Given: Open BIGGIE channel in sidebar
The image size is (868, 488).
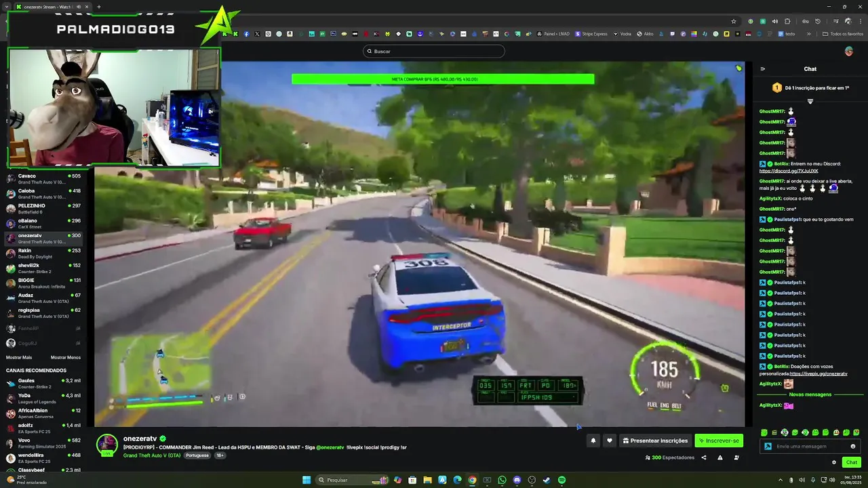Looking at the screenshot, I should 43,283.
